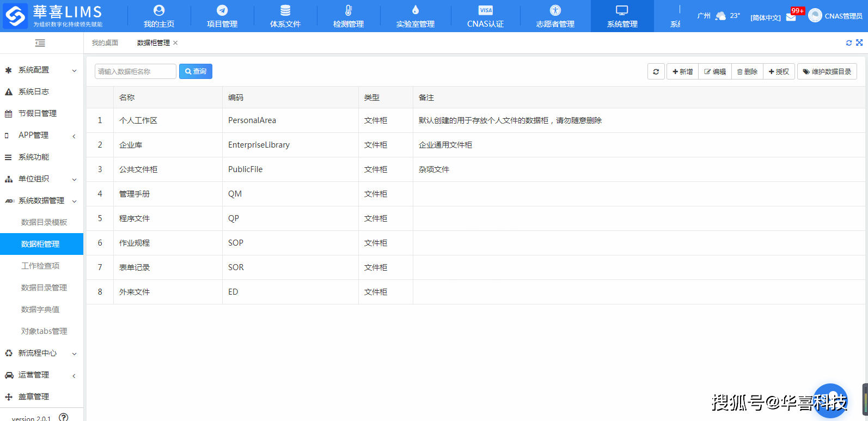This screenshot has width=868, height=421.
Task: Open 项目管理 in top navigation
Action: [222, 16]
